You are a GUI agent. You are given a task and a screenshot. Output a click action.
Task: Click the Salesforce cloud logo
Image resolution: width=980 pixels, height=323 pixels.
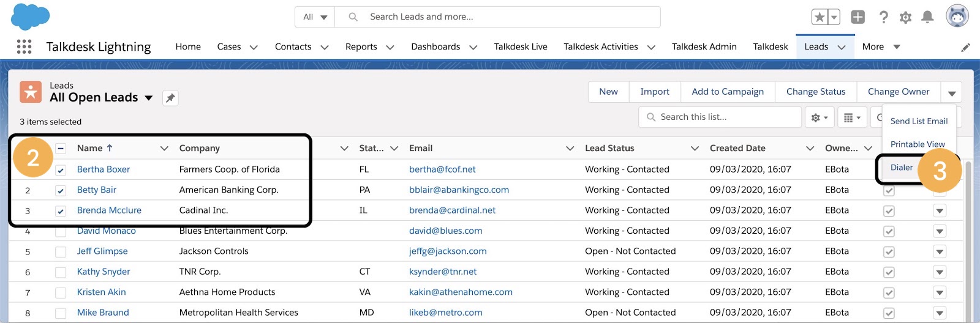pyautogui.click(x=30, y=17)
